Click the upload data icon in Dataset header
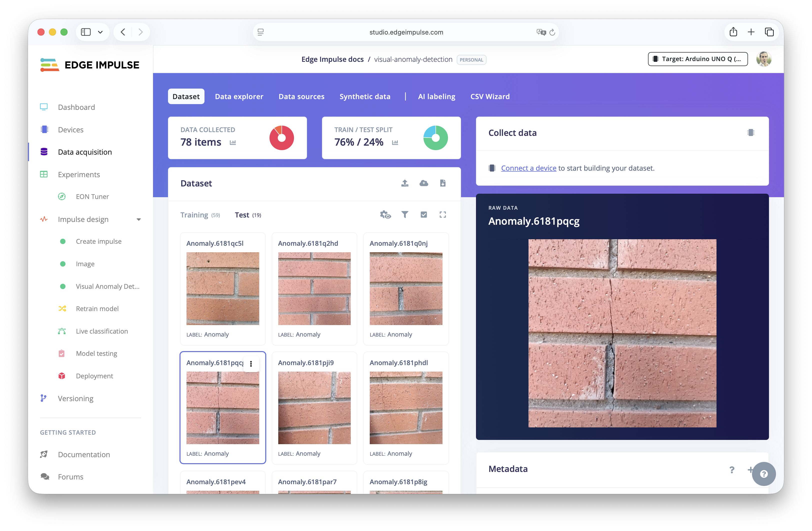 tap(405, 183)
